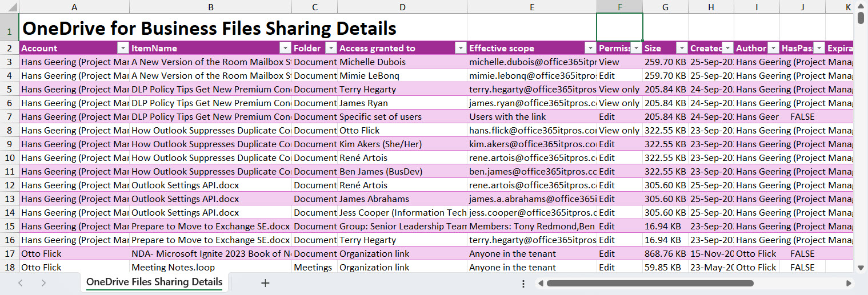Click the Group: Senior Leadership Team cell
This screenshot has height=295, width=868.
(402, 226)
